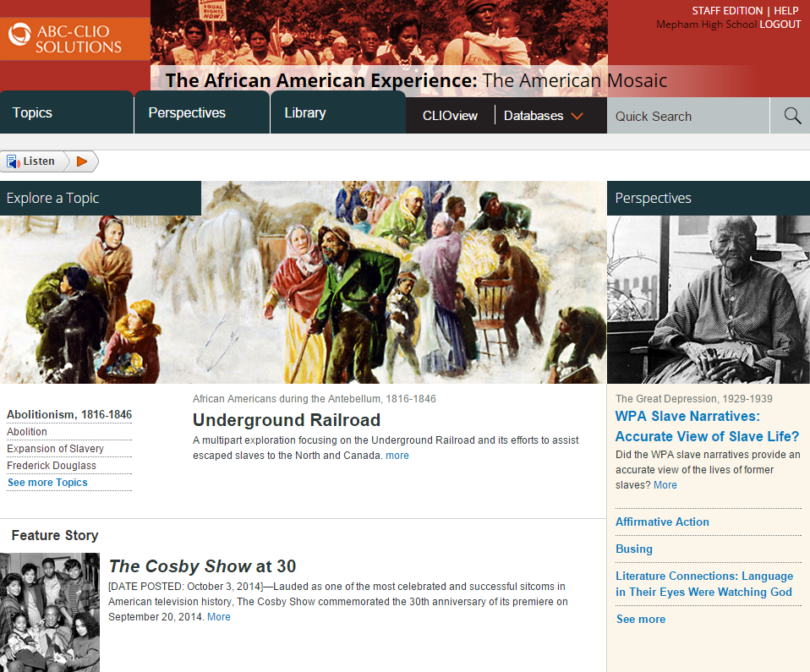This screenshot has height=672, width=810.
Task: Click 'more' after the Underground Railroad description
Action: tap(397, 456)
